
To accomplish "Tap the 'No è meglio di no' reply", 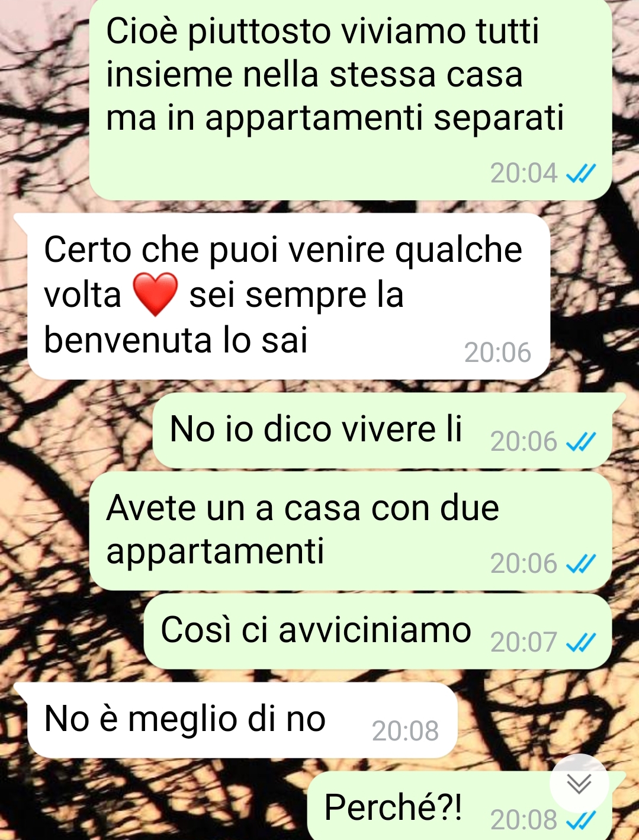I will coord(243,720).
